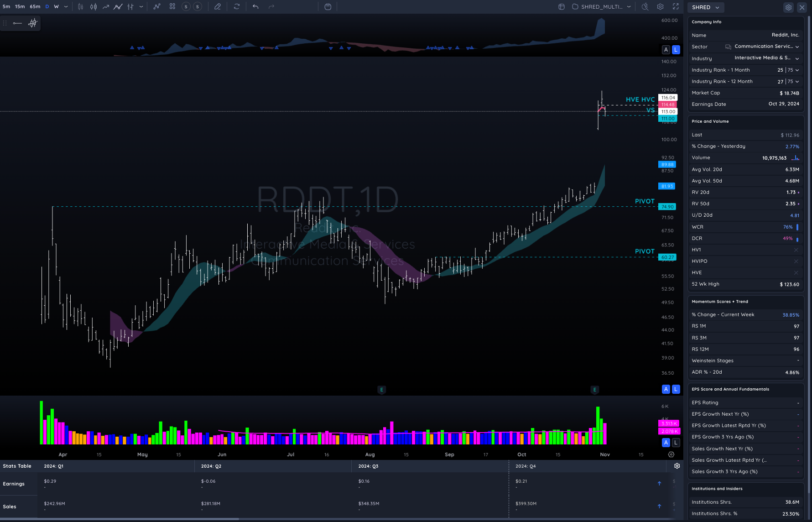Open chart settings gear in top toolbar

coord(660,7)
